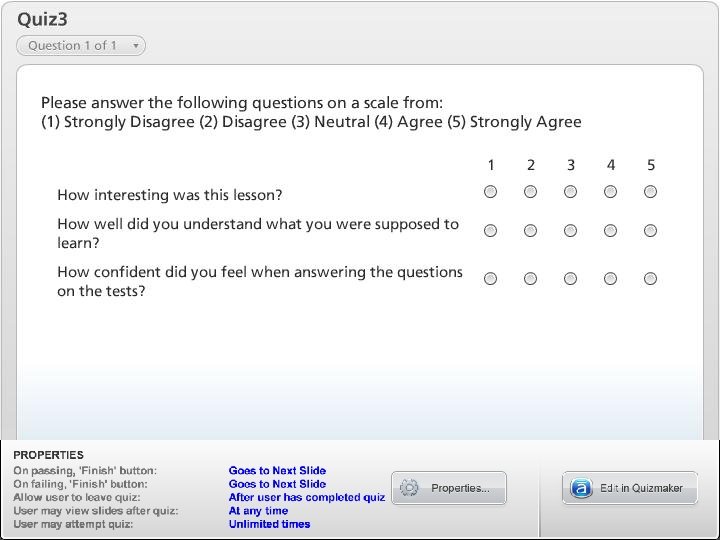
Task: Click first Goes to Next Slide link
Action: point(277,471)
